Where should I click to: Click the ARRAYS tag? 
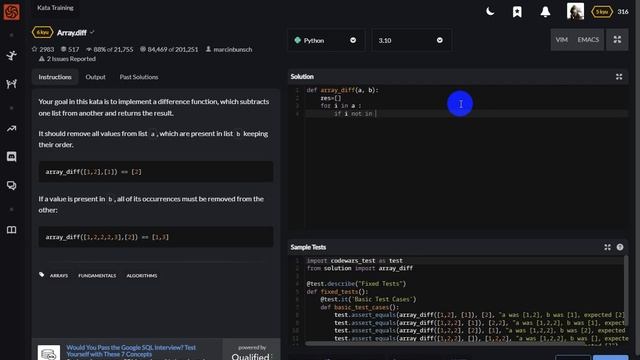pyautogui.click(x=59, y=276)
